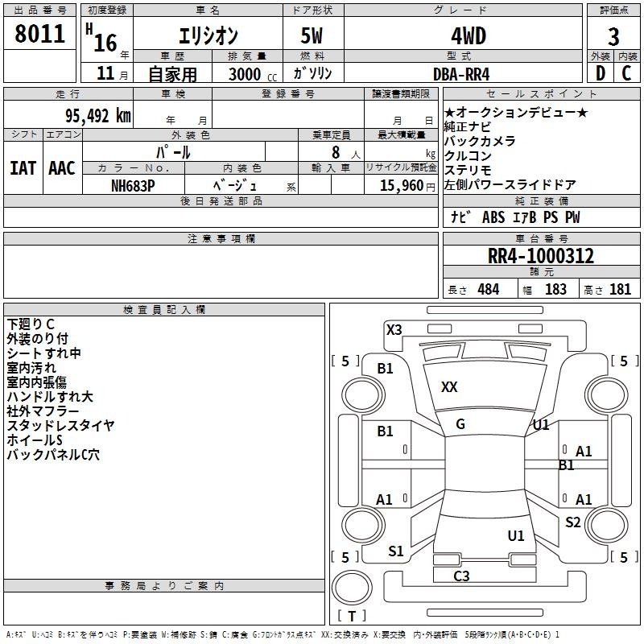Click the interior grade C cell

(x=627, y=74)
